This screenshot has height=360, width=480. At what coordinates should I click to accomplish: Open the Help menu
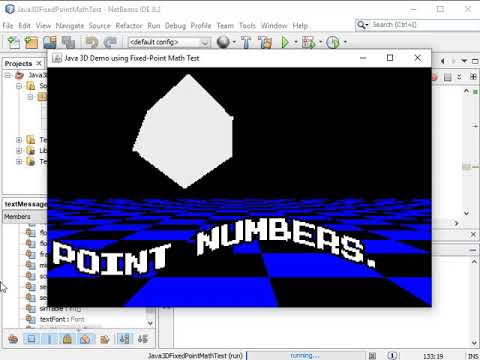(300, 26)
